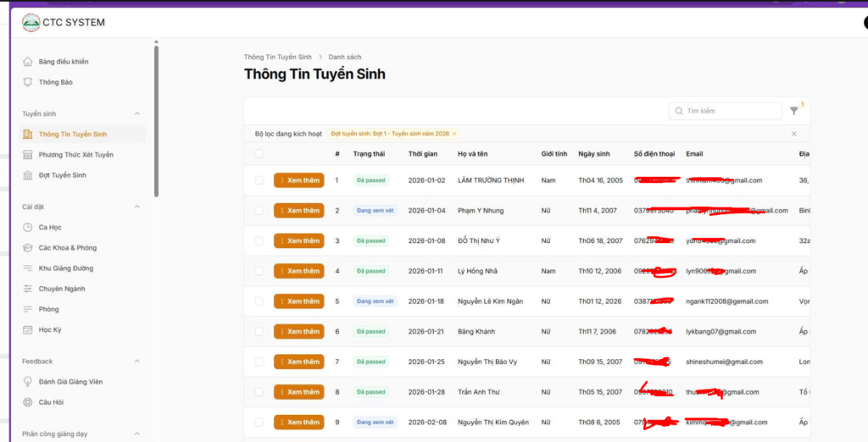Click the CTC SYSTEM title text
The height and width of the screenshot is (442, 868).
74,23
